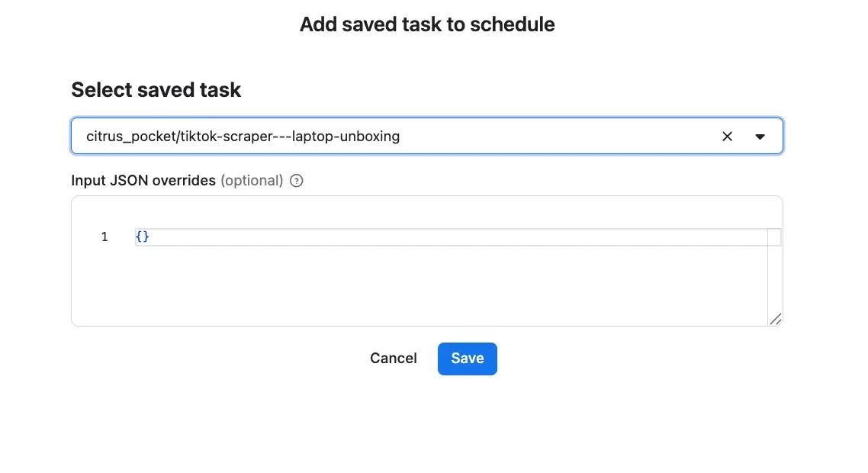
Task: Click empty space right of the braces
Action: click(458, 237)
